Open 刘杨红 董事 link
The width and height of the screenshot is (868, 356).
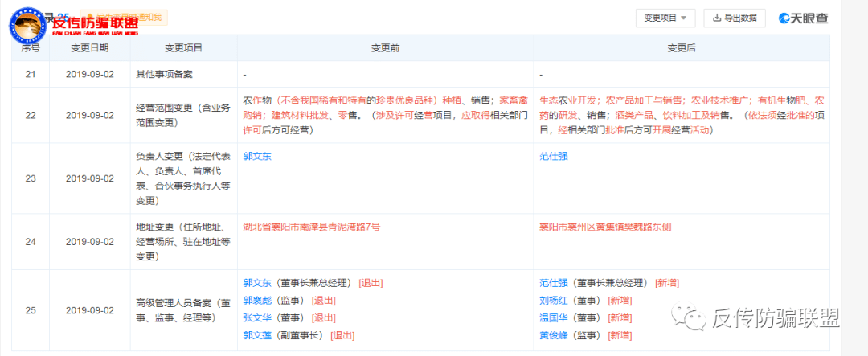click(x=554, y=301)
